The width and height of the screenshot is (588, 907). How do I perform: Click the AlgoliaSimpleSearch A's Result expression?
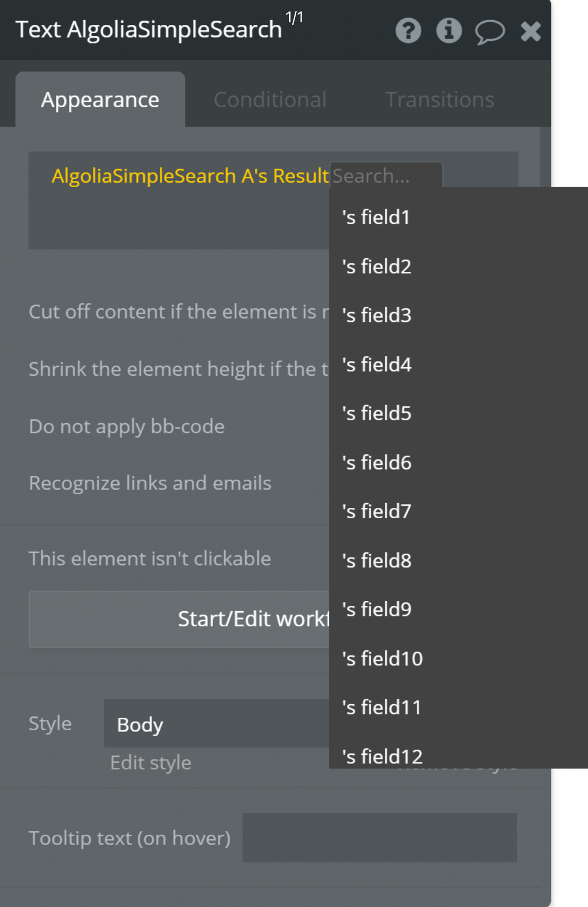190,176
